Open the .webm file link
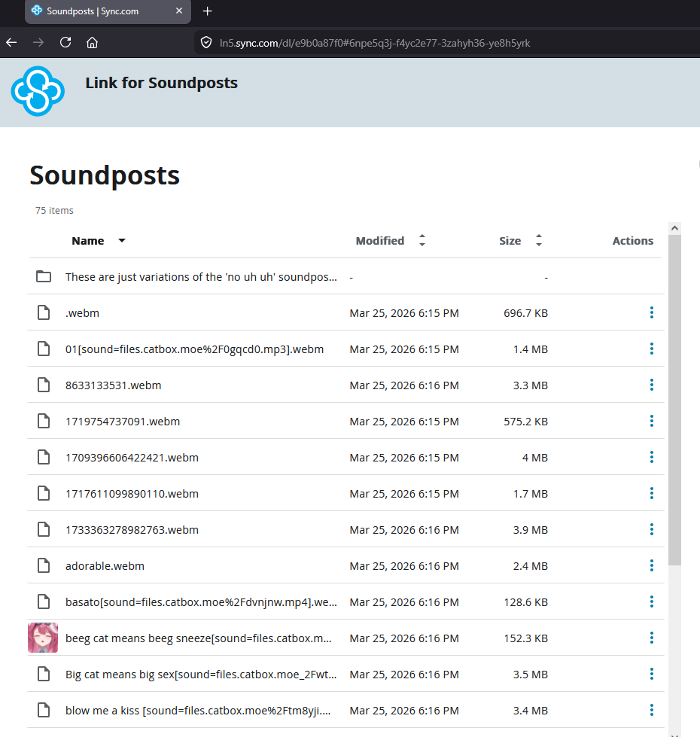700x737 pixels. (x=82, y=313)
